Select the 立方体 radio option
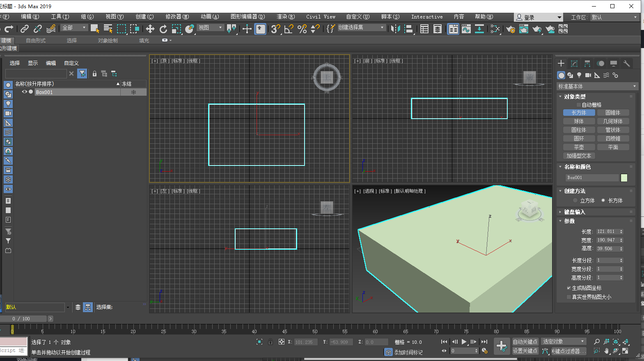This screenshot has width=644, height=361. click(x=575, y=200)
